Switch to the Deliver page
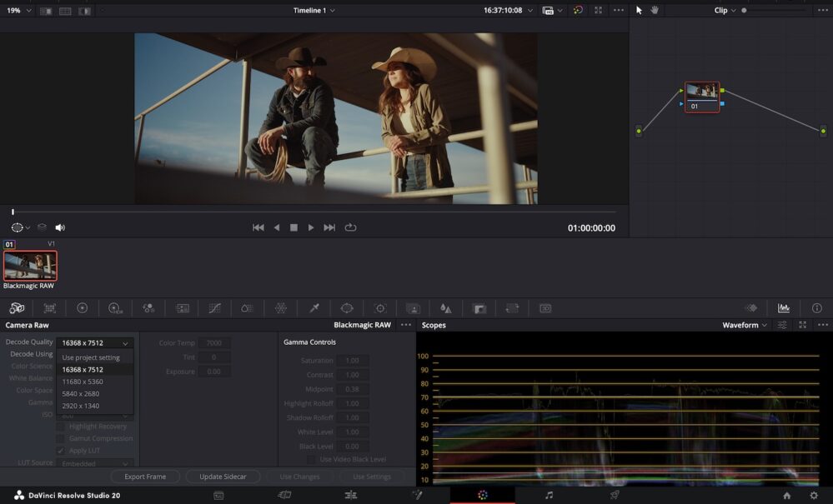833x504 pixels. (615, 496)
